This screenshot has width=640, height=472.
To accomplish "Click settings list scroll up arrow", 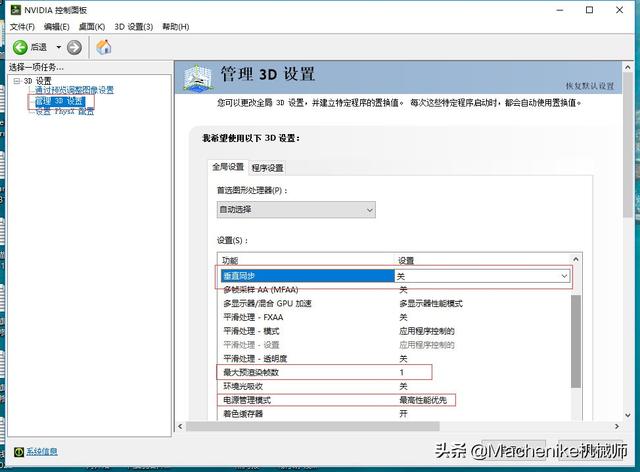I will pos(576,259).
